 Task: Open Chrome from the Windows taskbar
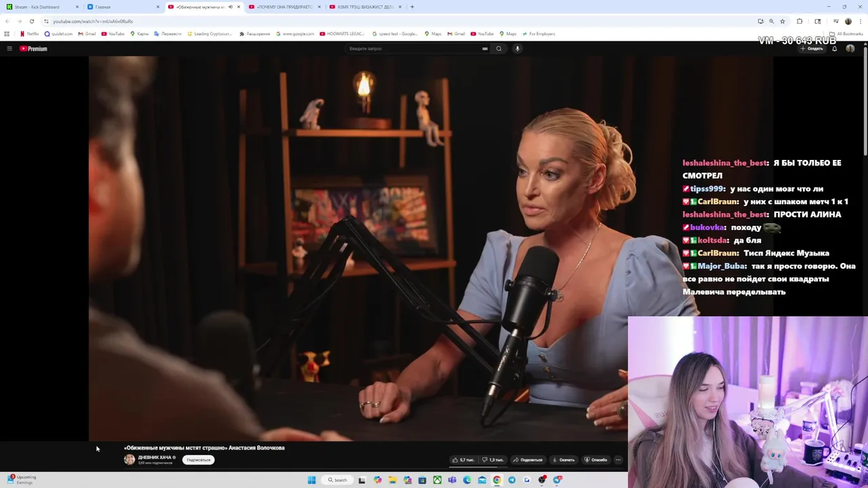pyautogui.click(x=497, y=480)
